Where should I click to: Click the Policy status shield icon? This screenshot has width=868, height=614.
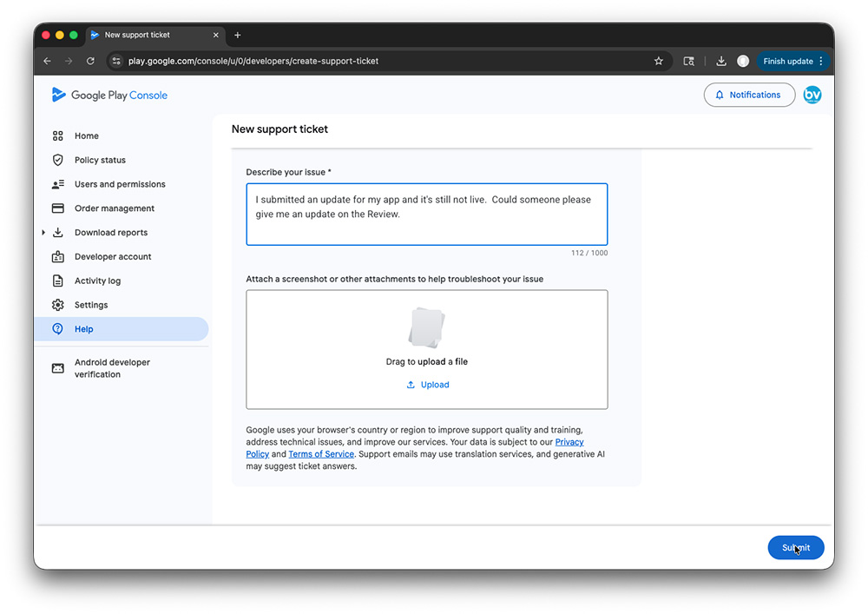(x=57, y=160)
